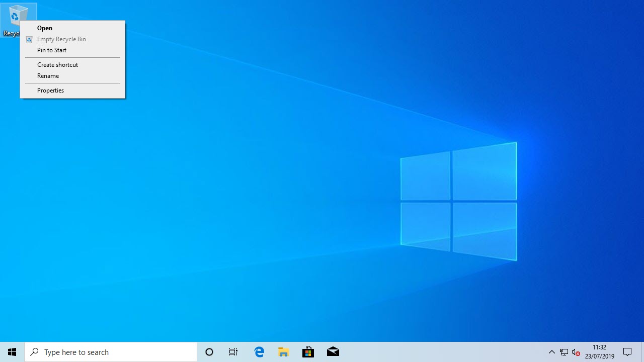Select Pin to Start menu entry
The height and width of the screenshot is (362, 644).
(52, 50)
